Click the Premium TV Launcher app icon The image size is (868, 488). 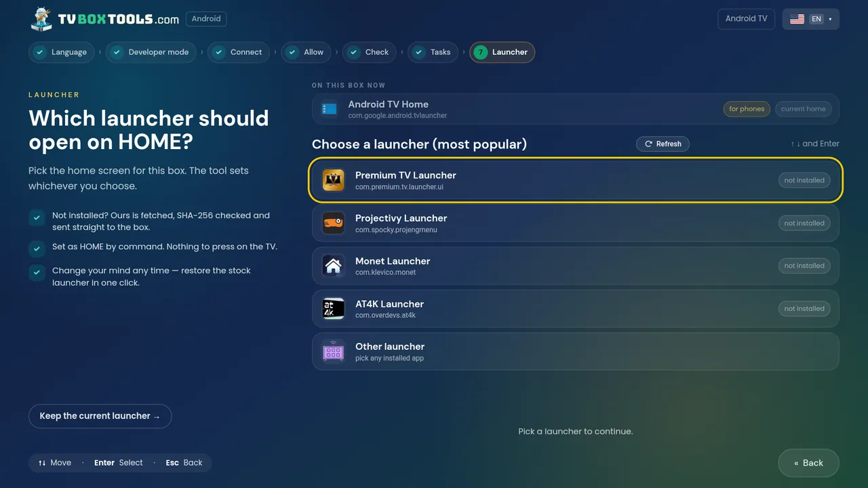[333, 180]
